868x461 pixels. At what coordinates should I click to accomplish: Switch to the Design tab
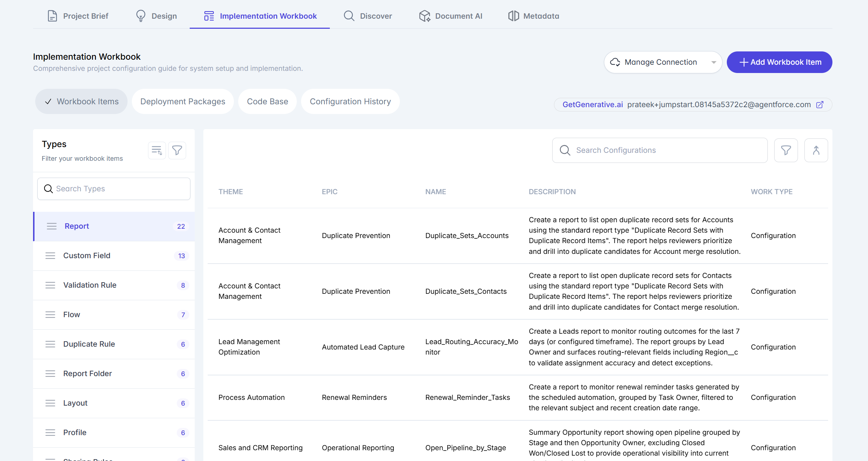click(x=156, y=16)
